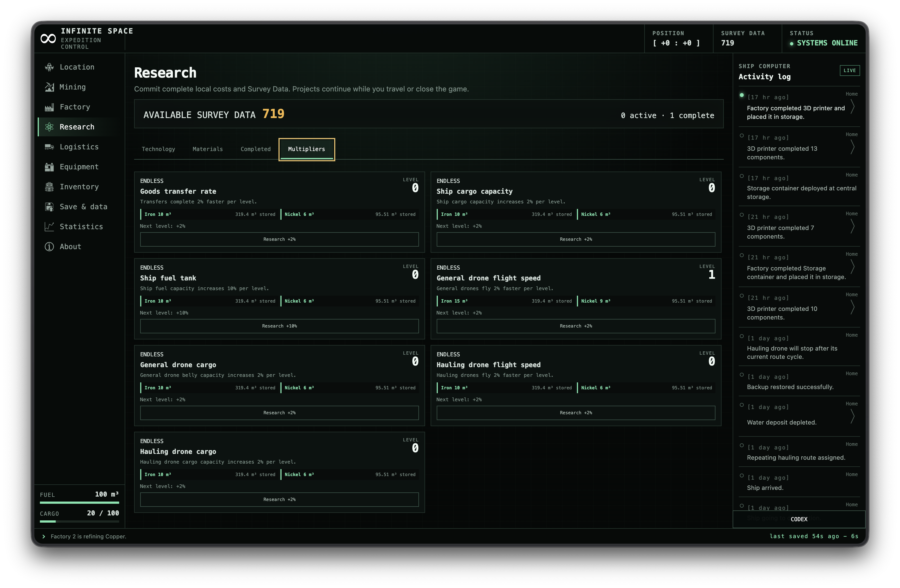Click the Level 1 indicator on General drone flight speed
The image size is (900, 588).
[x=712, y=275]
